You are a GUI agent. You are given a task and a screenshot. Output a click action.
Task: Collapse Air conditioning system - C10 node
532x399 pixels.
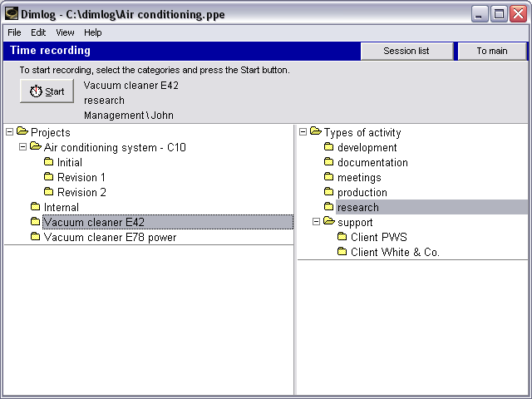22,147
